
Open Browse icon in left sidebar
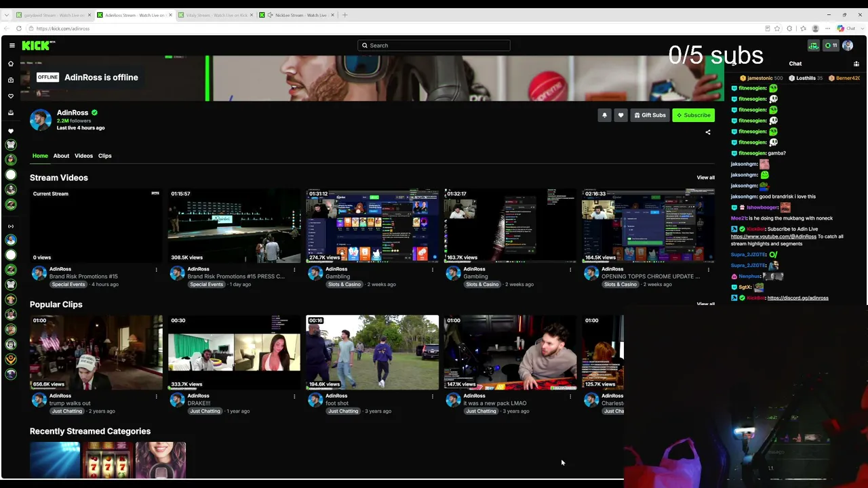point(11,80)
